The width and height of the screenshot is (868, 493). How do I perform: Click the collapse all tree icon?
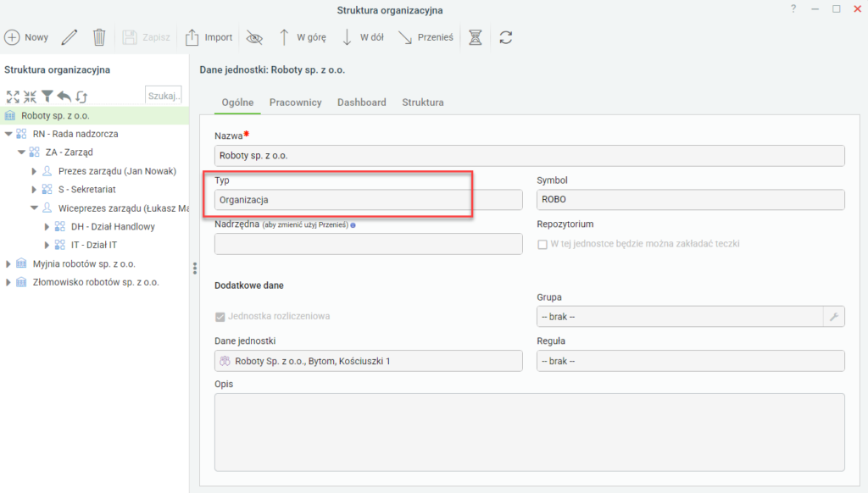[x=30, y=97]
